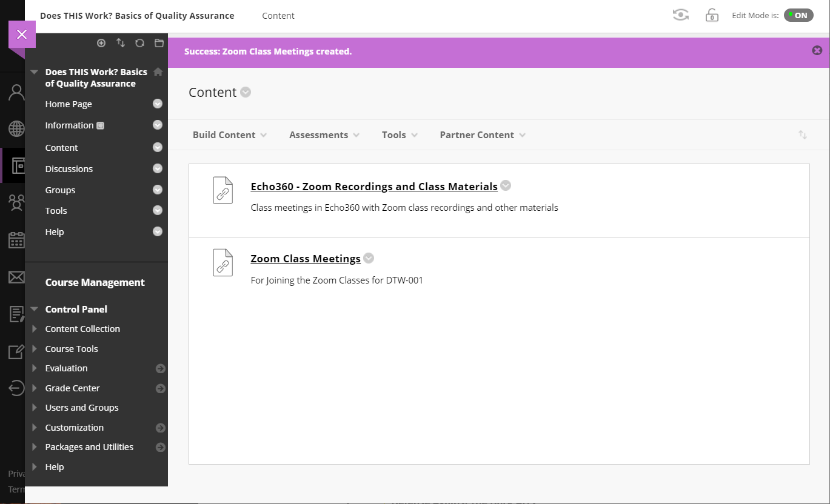This screenshot has width=830, height=504.
Task: Open the Tools menu item options chevron
Action: click(x=158, y=210)
